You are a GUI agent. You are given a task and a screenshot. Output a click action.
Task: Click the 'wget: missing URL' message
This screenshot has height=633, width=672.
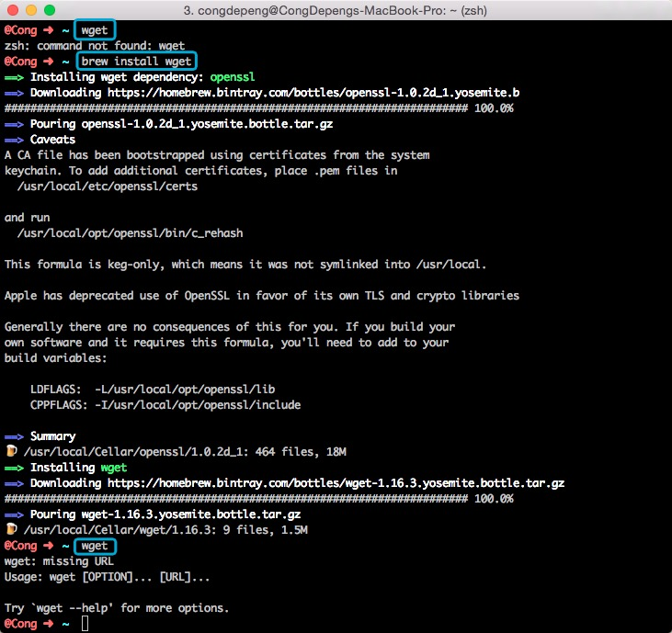click(x=59, y=561)
